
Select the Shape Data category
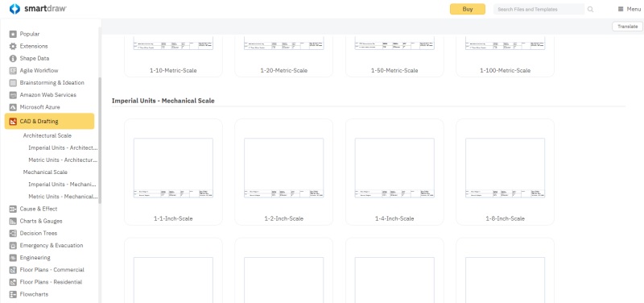(35, 58)
